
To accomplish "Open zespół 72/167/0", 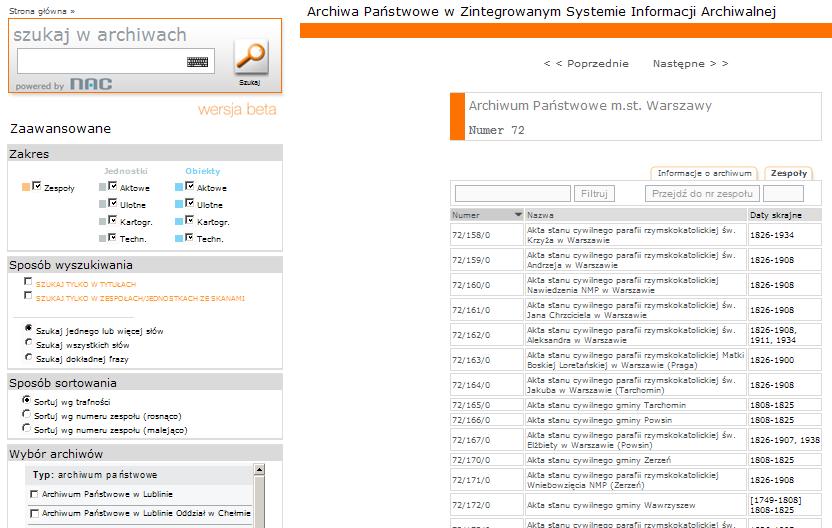I will click(x=471, y=440).
